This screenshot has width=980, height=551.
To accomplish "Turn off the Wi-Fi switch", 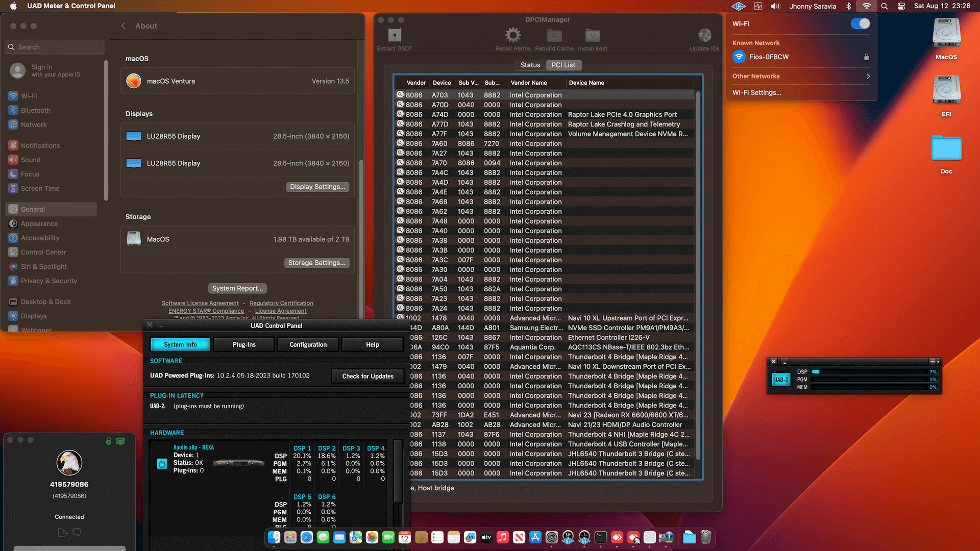I will [860, 23].
